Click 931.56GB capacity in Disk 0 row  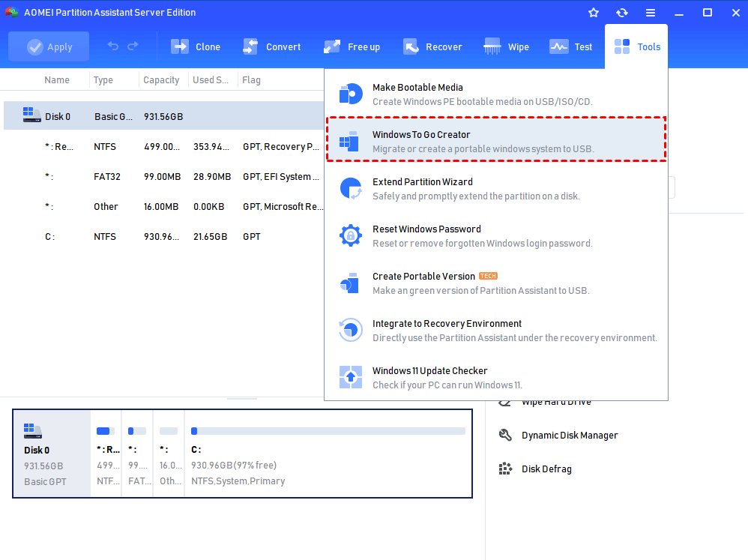(163, 116)
